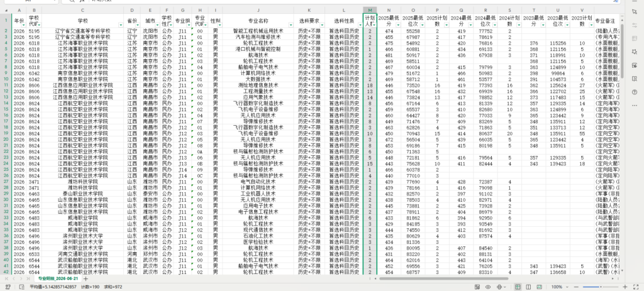Select cell 医学检验技术

pos(258,242)
